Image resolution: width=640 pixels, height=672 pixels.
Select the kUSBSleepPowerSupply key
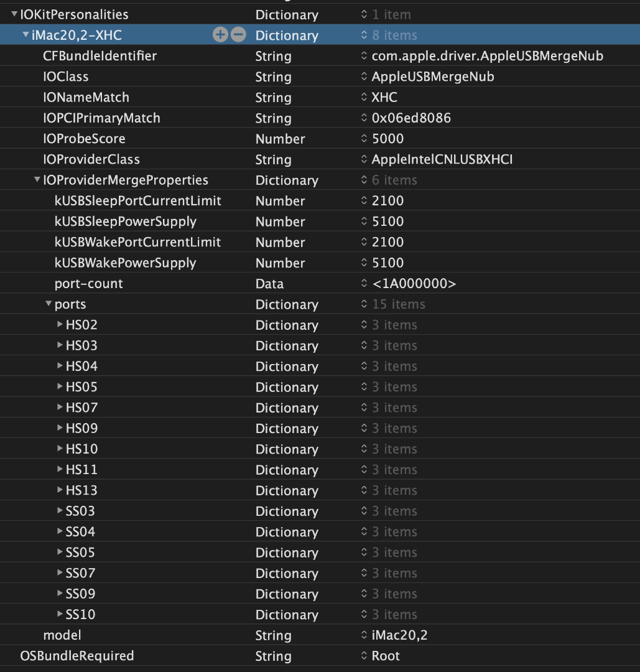pyautogui.click(x=126, y=221)
